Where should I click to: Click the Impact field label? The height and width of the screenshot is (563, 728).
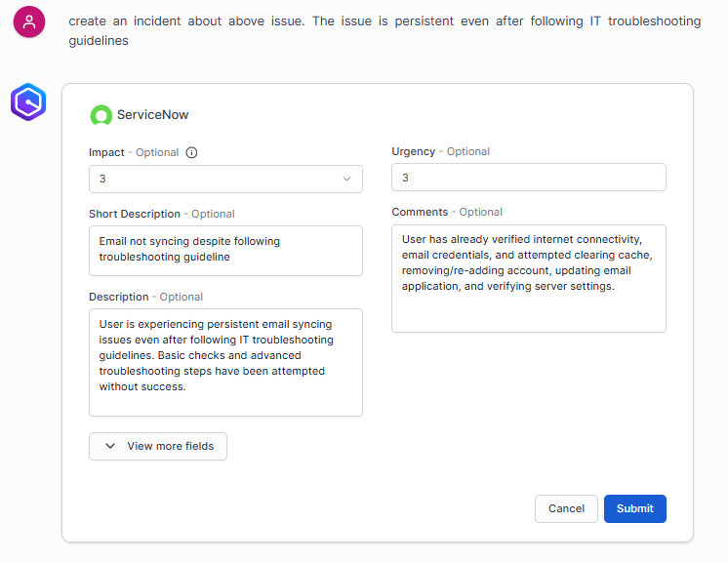[x=106, y=152]
